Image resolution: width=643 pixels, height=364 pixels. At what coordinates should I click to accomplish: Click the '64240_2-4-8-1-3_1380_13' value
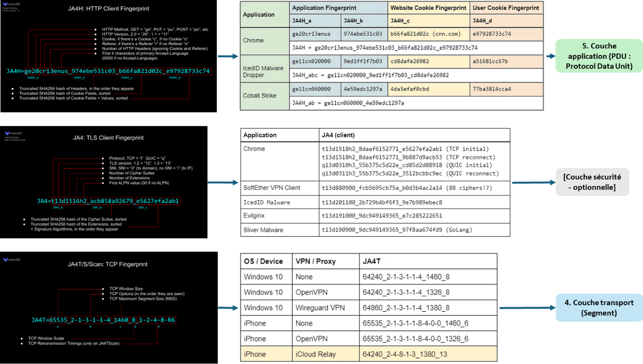(x=405, y=354)
